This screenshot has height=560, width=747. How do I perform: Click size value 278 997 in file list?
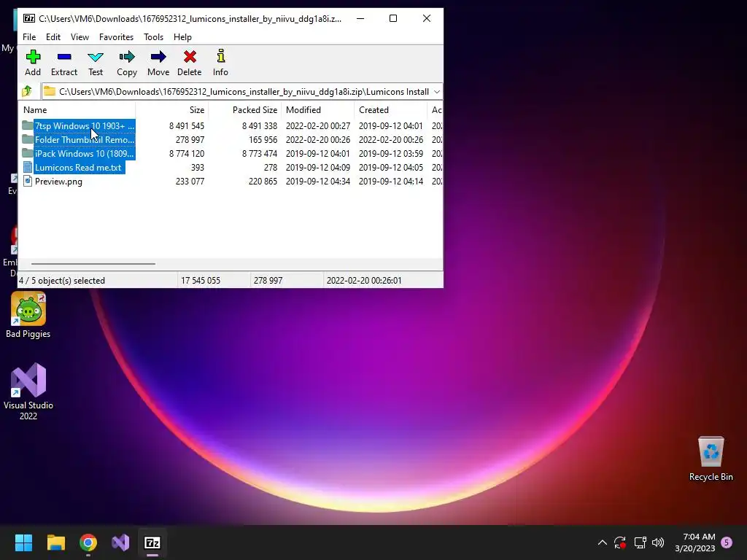pyautogui.click(x=190, y=140)
